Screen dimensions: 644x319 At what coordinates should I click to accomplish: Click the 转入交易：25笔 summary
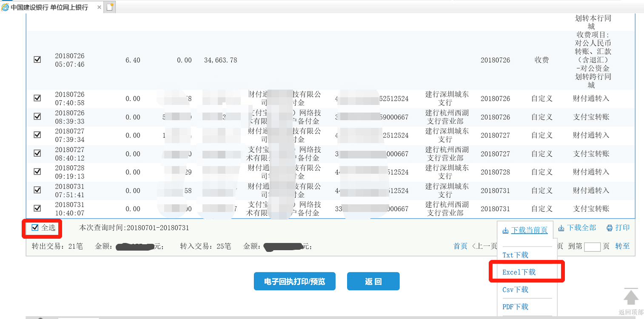click(x=205, y=246)
